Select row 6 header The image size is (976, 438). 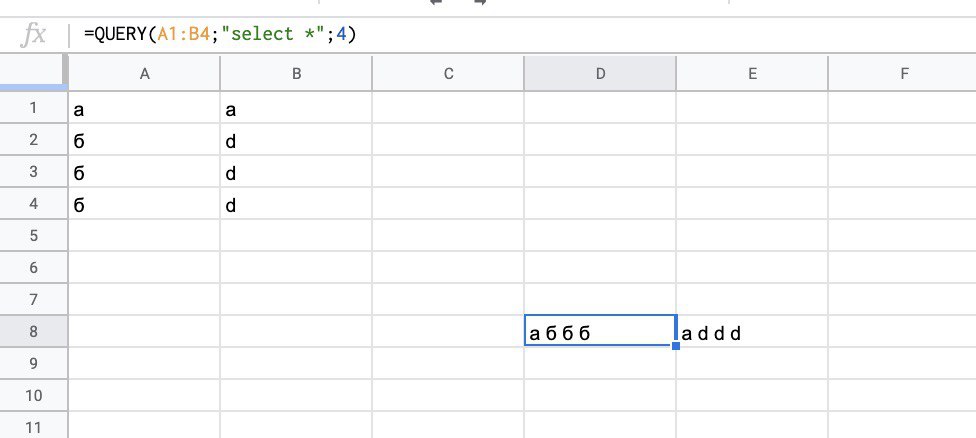pos(34,268)
